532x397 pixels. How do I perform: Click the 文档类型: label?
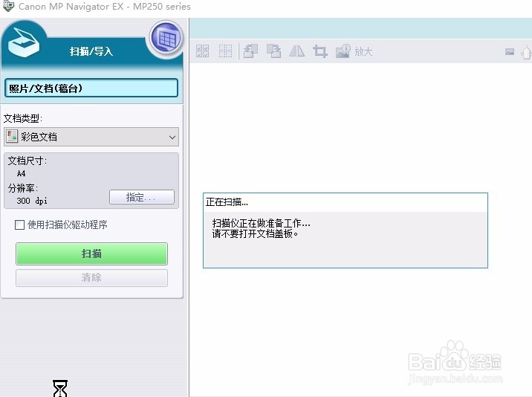(x=23, y=118)
